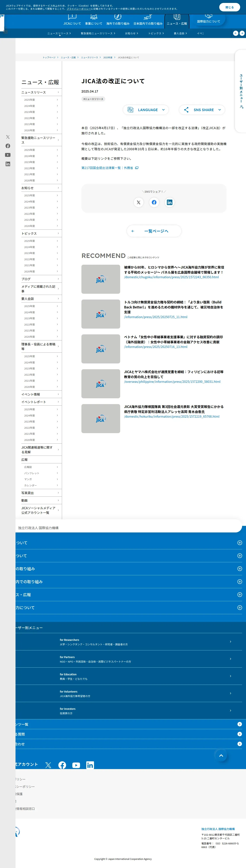Screen dimensions: 246x868
Task: Open the for Volunteers footer row
Action: 129,694
